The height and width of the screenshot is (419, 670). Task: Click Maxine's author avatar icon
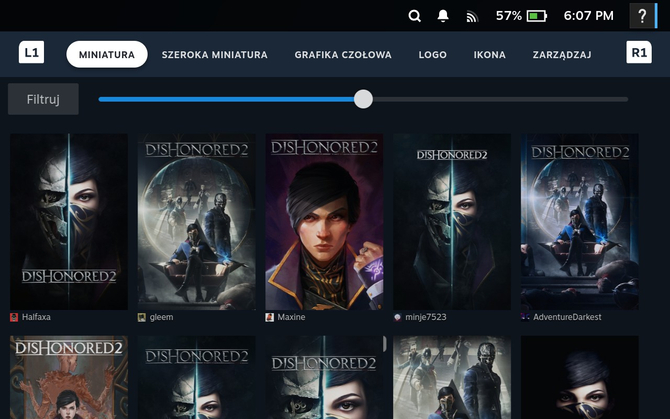click(x=270, y=317)
